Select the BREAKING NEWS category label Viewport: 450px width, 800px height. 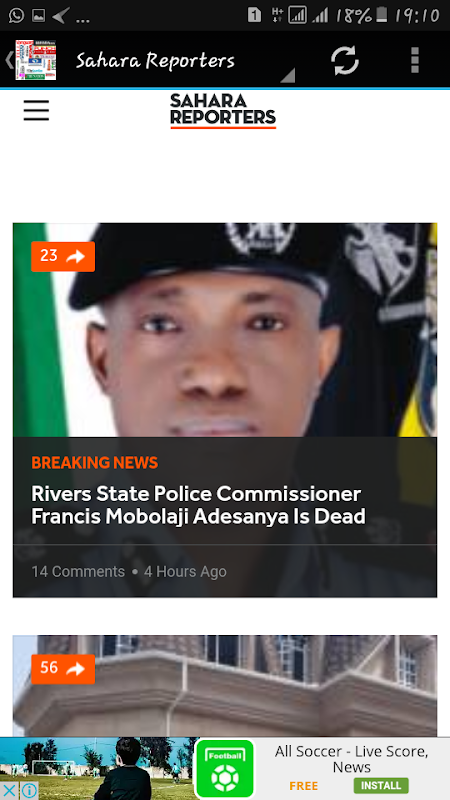pyautogui.click(x=94, y=463)
